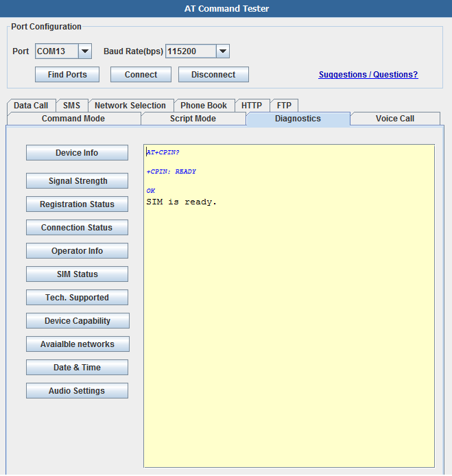The height and width of the screenshot is (476, 452).
Task: Click the COM13 port field
Action: tap(57, 51)
